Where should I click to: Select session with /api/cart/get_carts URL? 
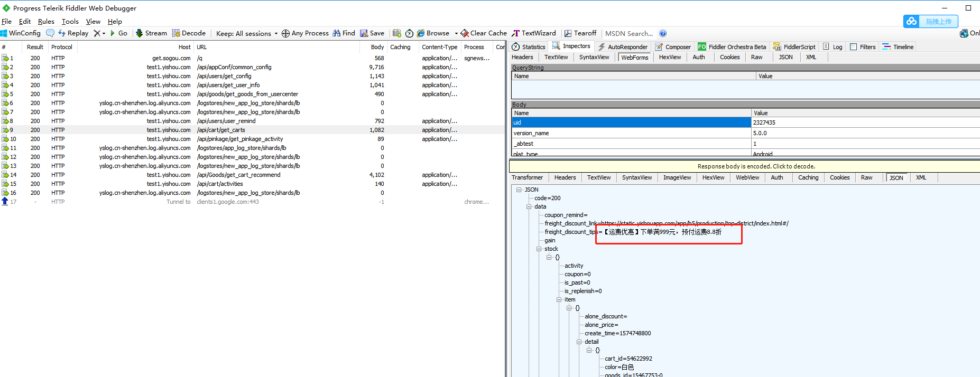253,130
